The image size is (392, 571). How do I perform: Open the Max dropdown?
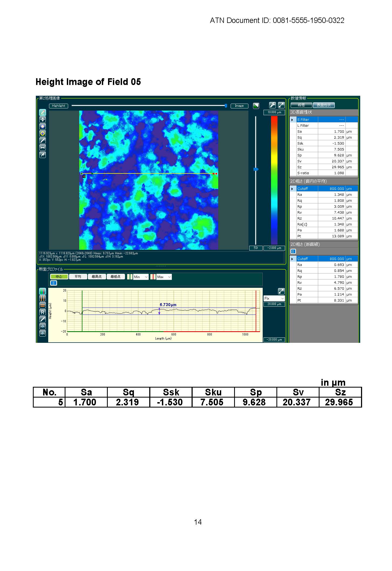point(164,277)
